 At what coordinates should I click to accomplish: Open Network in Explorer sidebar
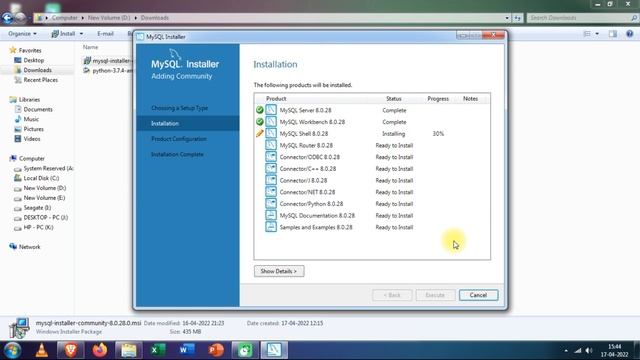(x=25, y=247)
